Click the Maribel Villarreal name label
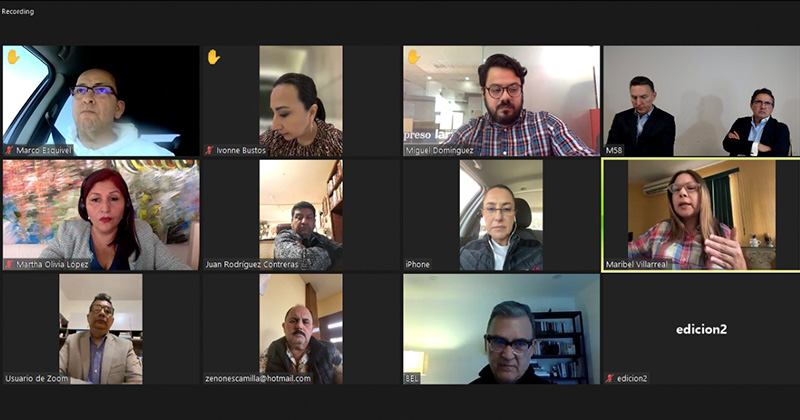Viewport: 800px width, 420px height. [x=636, y=264]
